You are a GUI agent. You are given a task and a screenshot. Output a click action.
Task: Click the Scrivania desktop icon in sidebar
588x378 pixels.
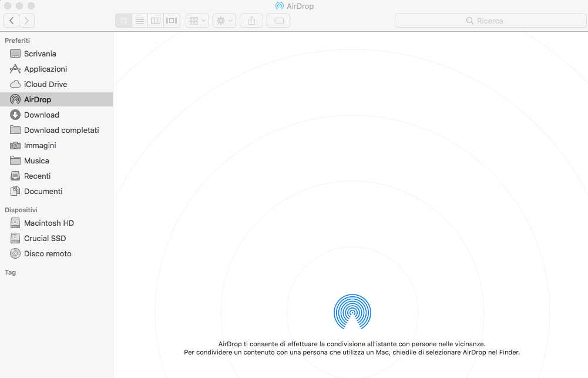(15, 53)
